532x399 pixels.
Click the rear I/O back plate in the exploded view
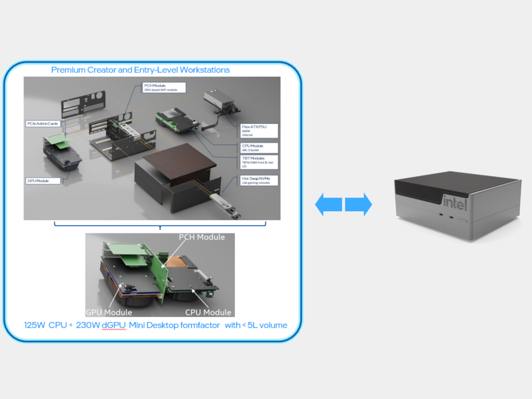click(83, 103)
